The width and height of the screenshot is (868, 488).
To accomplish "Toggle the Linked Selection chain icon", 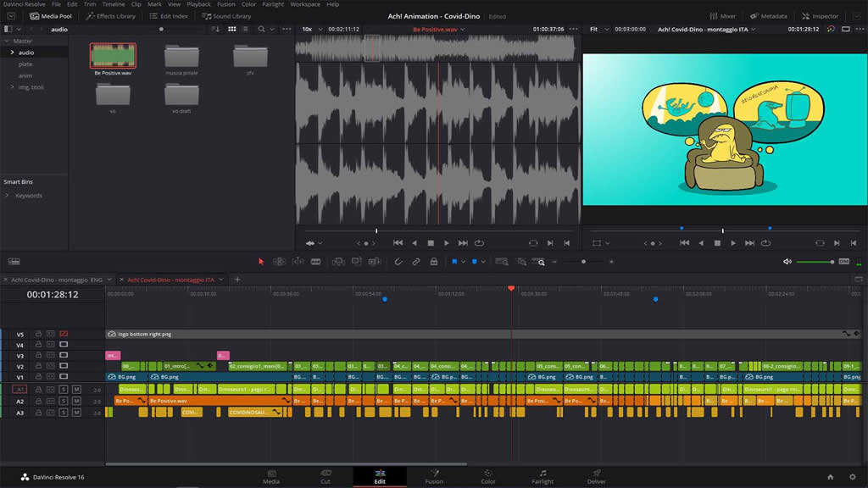I will pos(415,262).
